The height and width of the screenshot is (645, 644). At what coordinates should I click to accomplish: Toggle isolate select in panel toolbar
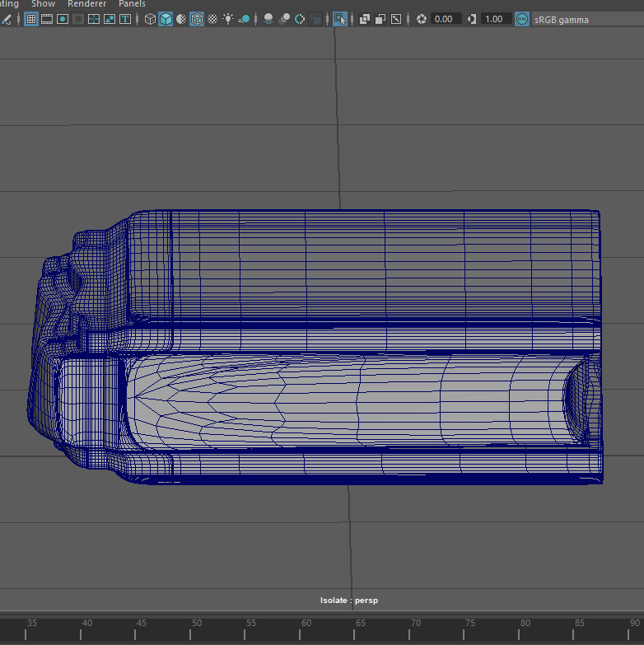pyautogui.click(x=340, y=19)
